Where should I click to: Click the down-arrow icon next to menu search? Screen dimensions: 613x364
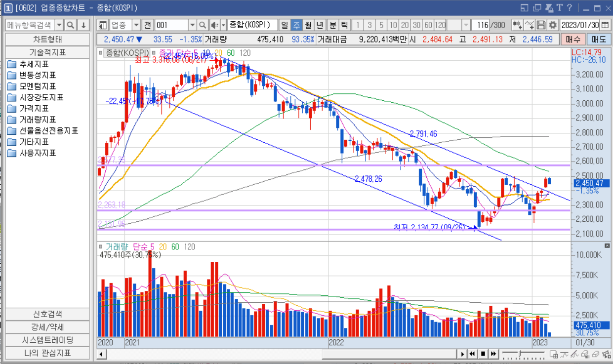(x=83, y=25)
